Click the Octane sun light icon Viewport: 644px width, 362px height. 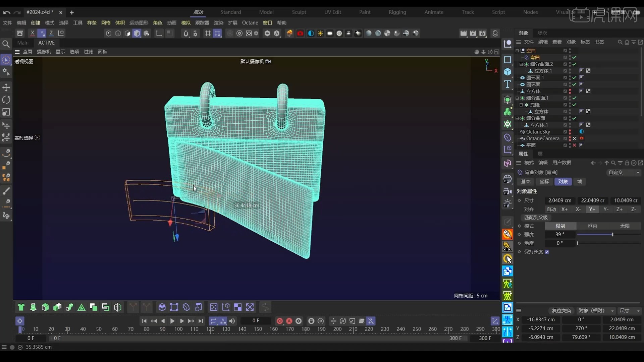(x=320, y=34)
